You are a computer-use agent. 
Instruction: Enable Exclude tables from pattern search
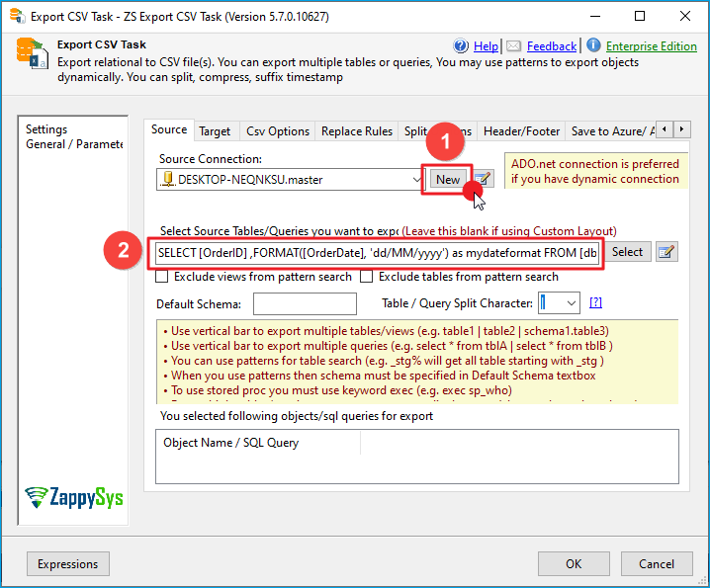click(367, 277)
